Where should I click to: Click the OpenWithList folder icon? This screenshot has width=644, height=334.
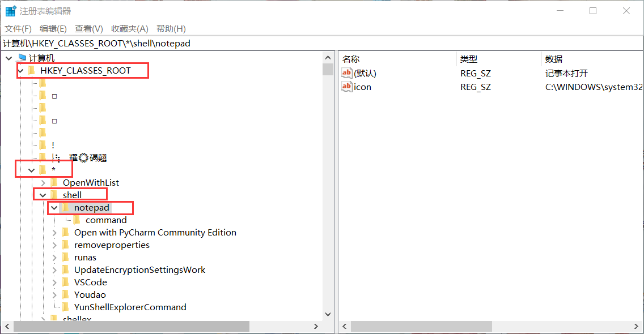tap(54, 182)
